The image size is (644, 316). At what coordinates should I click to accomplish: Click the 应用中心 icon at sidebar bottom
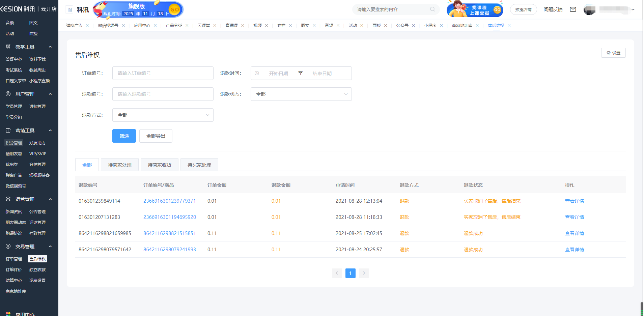(8, 314)
